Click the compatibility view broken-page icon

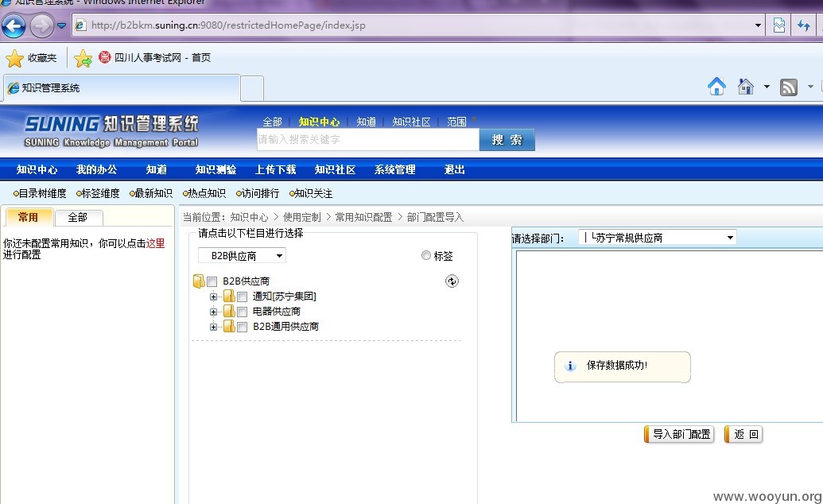click(779, 25)
